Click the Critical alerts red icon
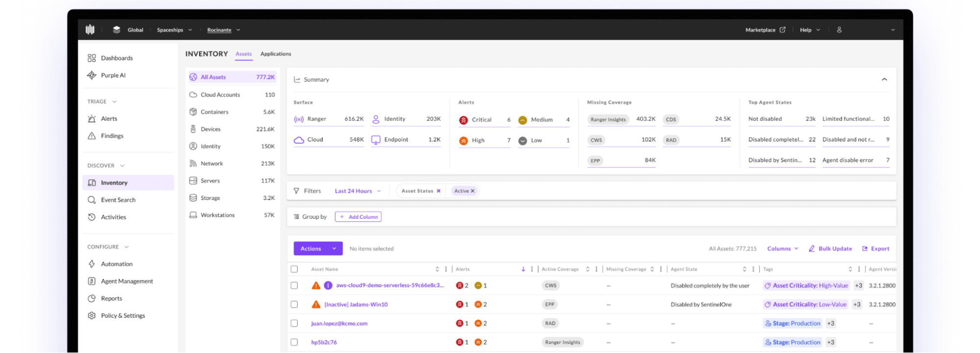Viewport: 980px width, 353px height. tap(463, 120)
